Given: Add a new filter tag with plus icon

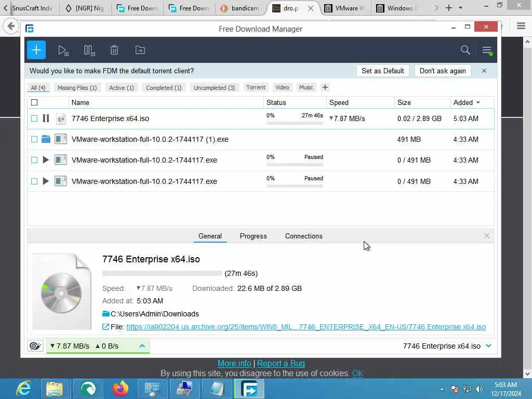Looking at the screenshot, I should click(325, 87).
